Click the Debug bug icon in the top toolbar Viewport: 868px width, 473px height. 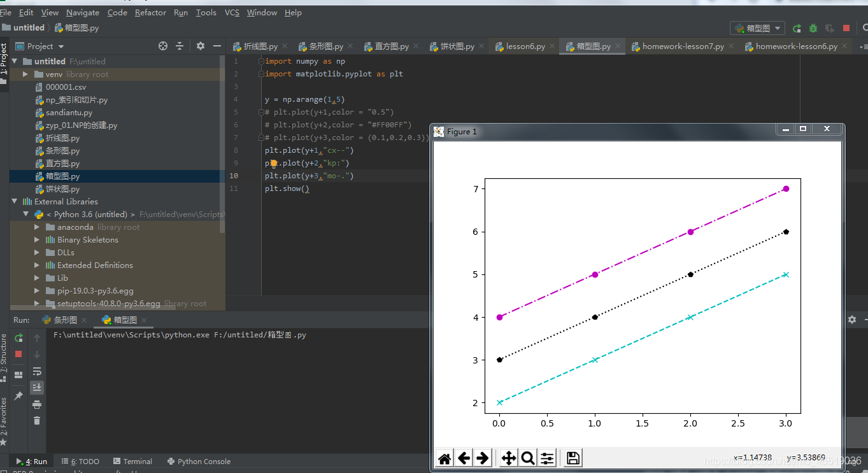click(813, 28)
